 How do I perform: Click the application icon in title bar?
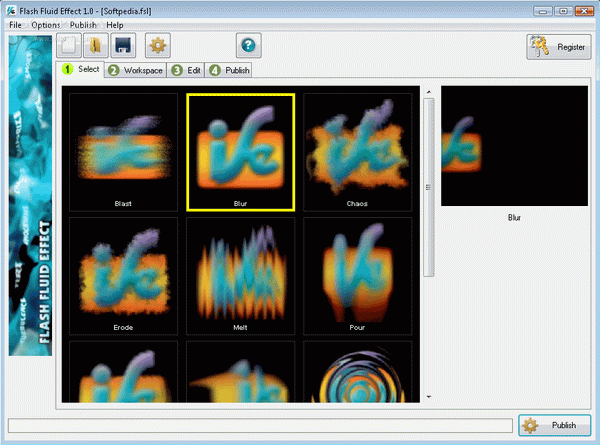coord(11,11)
